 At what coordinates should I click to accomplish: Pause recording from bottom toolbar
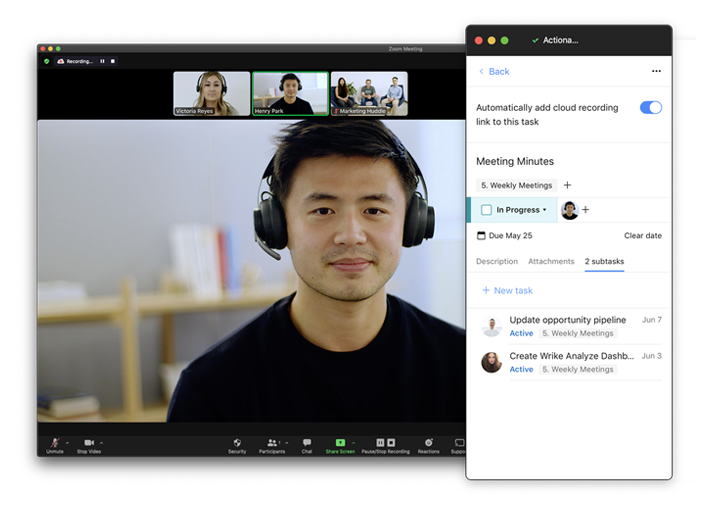tap(380, 443)
